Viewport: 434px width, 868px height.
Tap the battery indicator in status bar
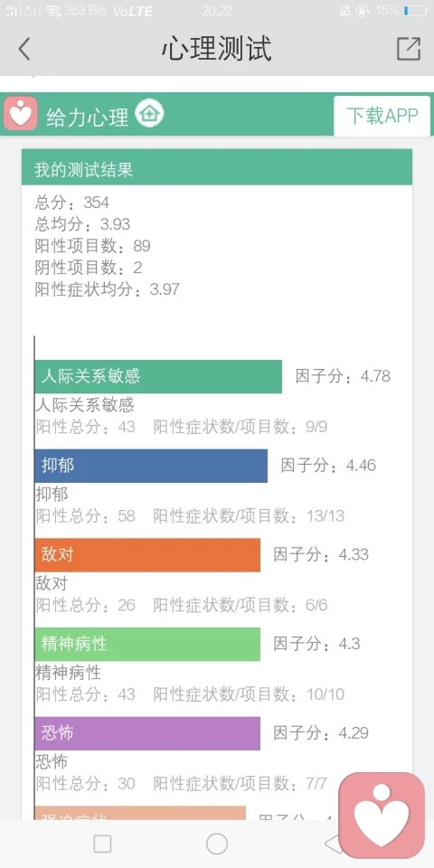[x=415, y=11]
